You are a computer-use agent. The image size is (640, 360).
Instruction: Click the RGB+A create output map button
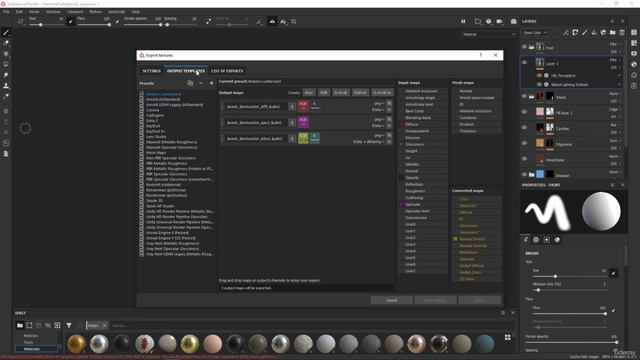tap(360, 93)
